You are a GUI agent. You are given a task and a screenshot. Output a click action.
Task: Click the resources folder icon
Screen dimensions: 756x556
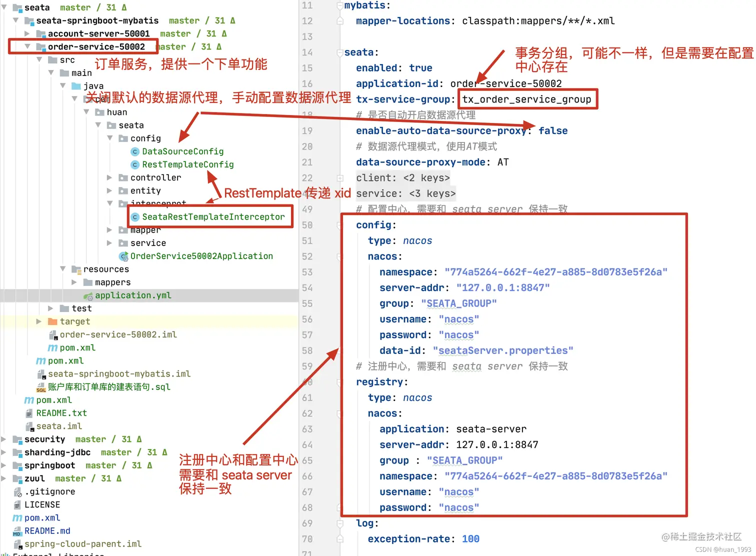pyautogui.click(x=76, y=269)
